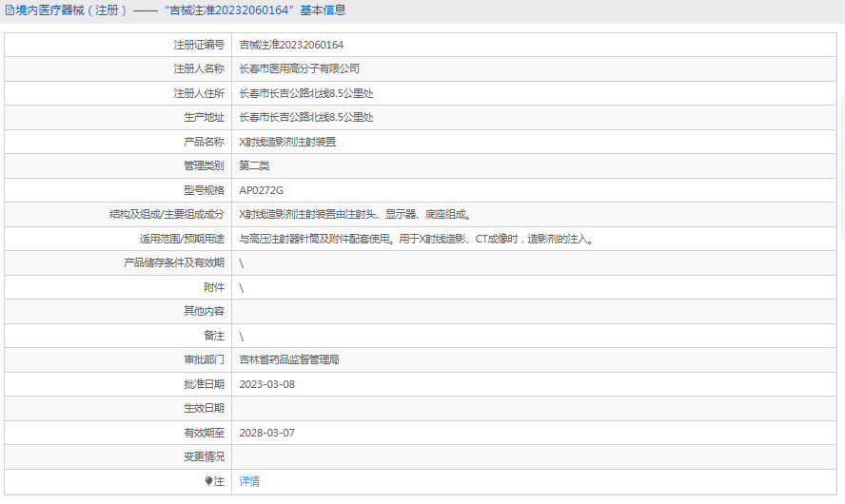Click the document icon before 境内医疗器械 title
The image size is (845, 504).
pyautogui.click(x=10, y=10)
